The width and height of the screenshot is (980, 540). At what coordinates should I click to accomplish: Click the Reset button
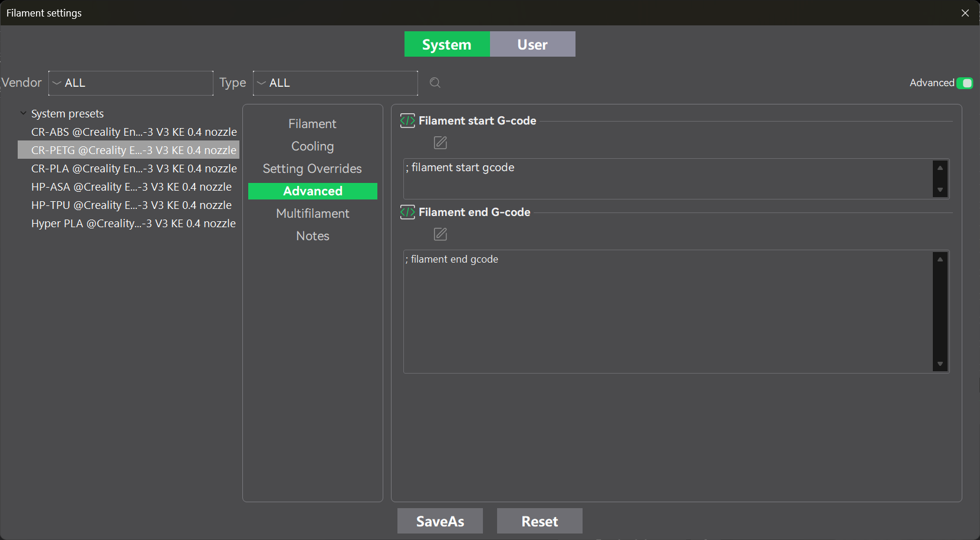540,521
